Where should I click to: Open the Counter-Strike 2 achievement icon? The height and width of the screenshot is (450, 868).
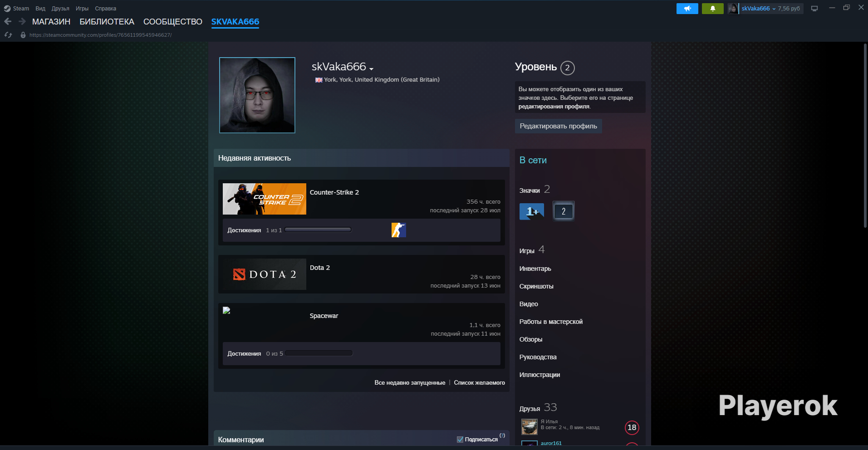click(x=399, y=230)
